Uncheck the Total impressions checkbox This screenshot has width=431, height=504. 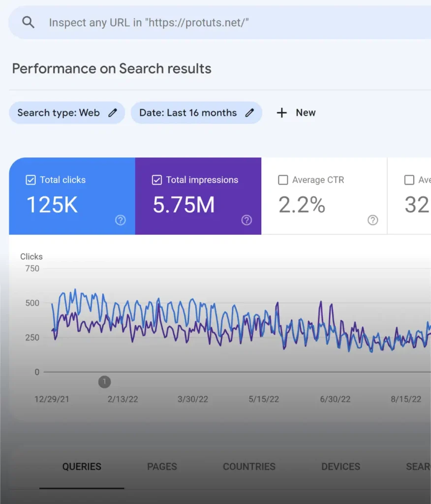click(157, 180)
